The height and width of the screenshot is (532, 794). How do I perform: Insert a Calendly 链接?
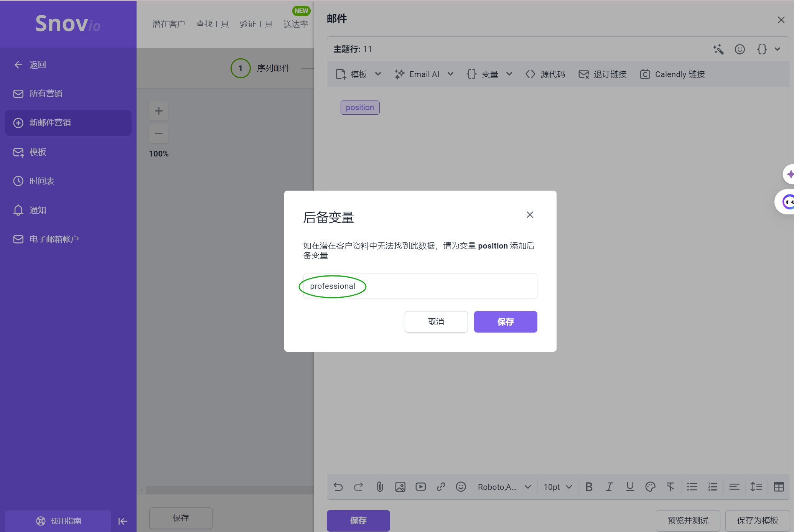click(x=672, y=74)
